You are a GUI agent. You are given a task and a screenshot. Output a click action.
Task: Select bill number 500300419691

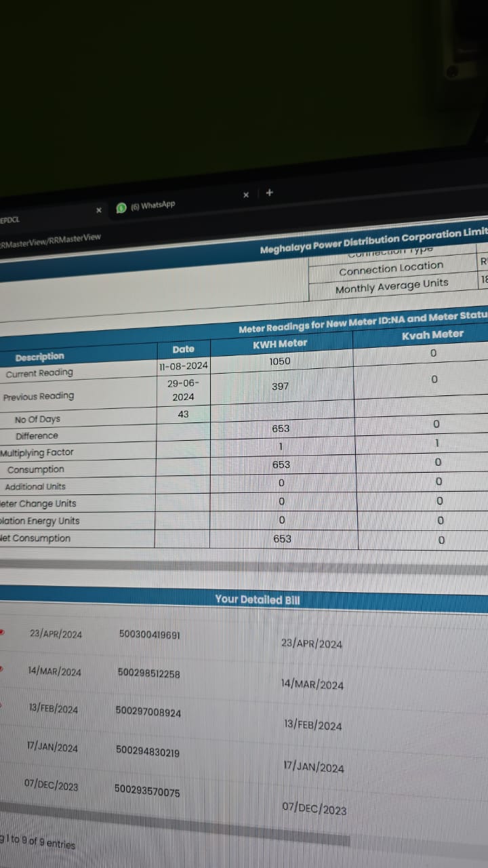coord(150,635)
